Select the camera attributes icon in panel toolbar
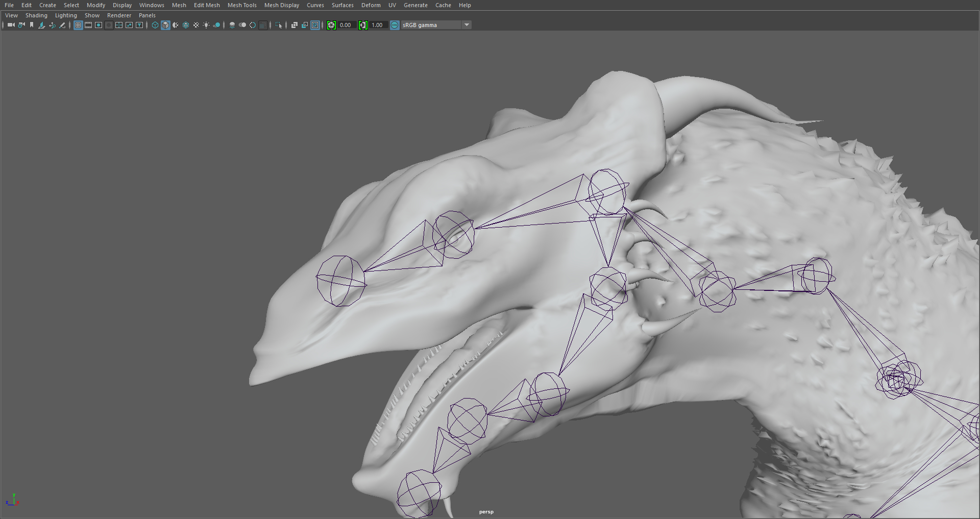Screen dimensions: 980x519 click(21, 24)
